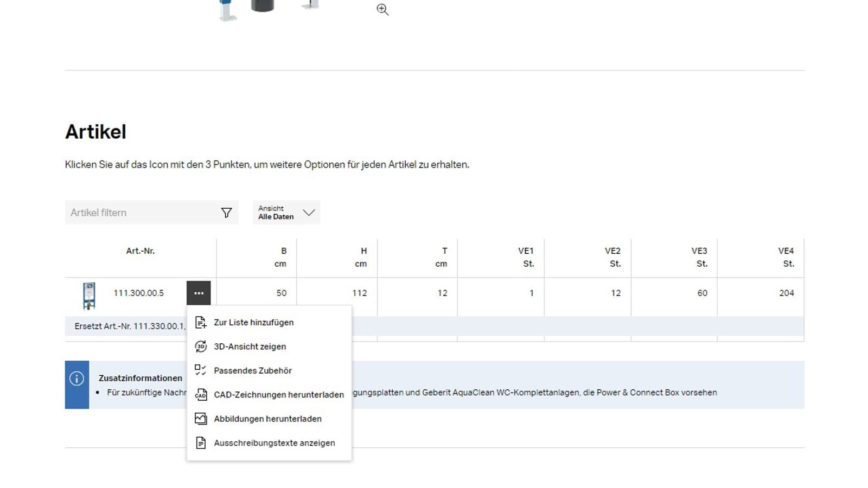Click the funnel filter icon
The image size is (868, 488).
226,213
